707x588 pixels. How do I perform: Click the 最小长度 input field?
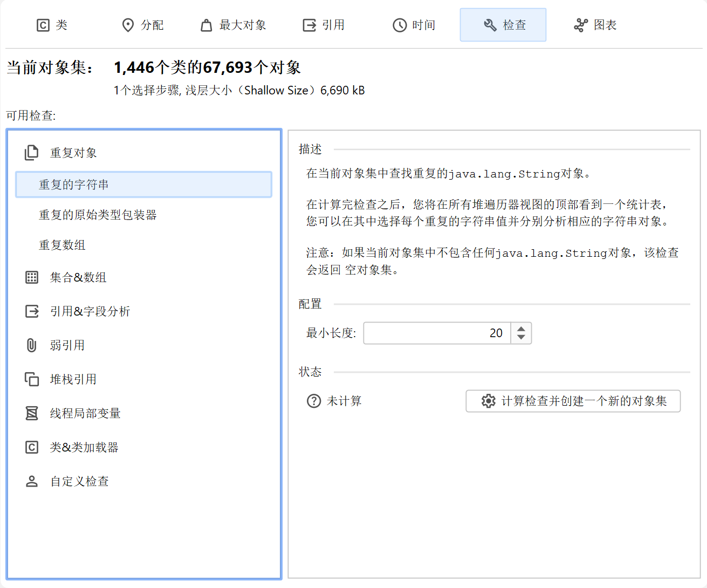(x=437, y=333)
